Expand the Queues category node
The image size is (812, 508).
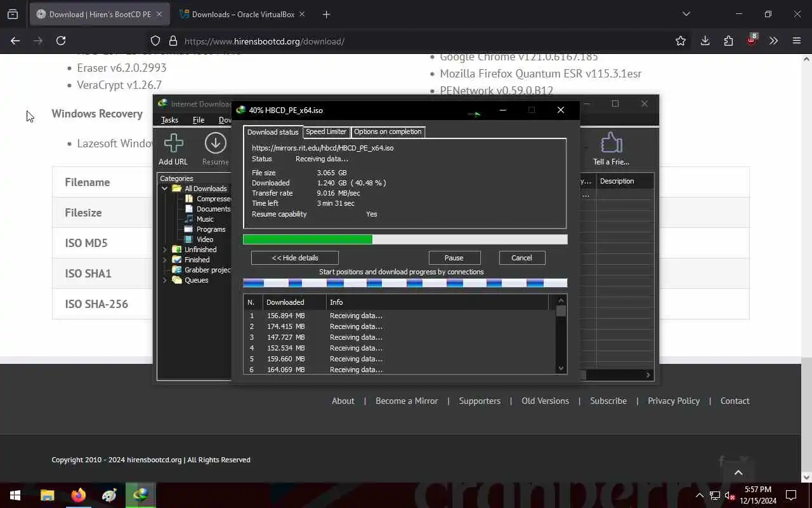point(165,280)
